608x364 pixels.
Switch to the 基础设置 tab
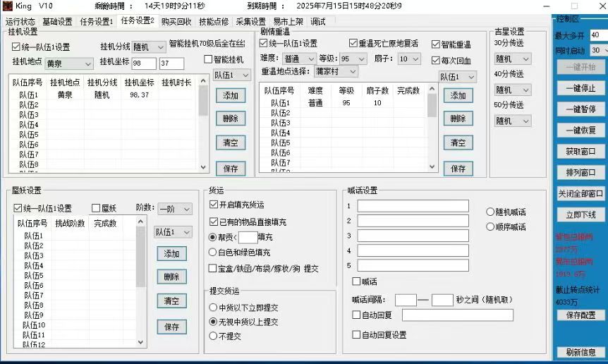[57, 22]
